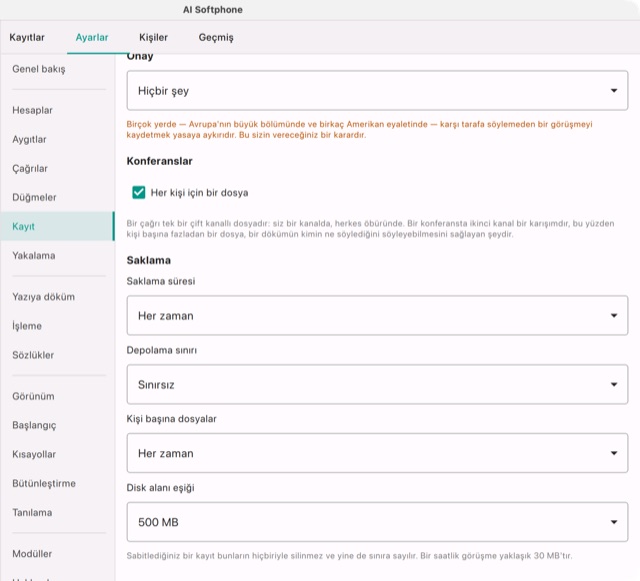This screenshot has width=640, height=581.
Task: Open the Kayıtlar tab
Action: tap(27, 37)
